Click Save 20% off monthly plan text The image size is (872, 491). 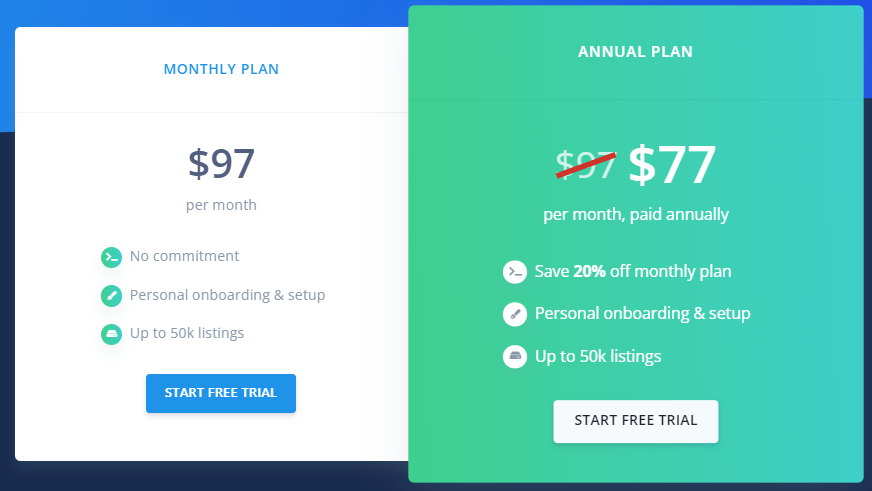coord(633,271)
